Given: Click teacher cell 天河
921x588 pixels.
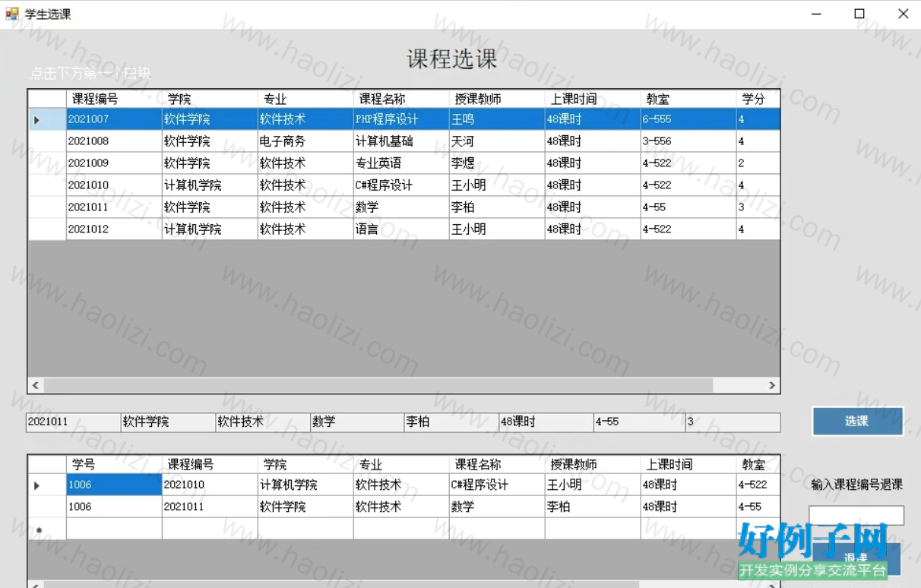Looking at the screenshot, I should click(497, 141).
